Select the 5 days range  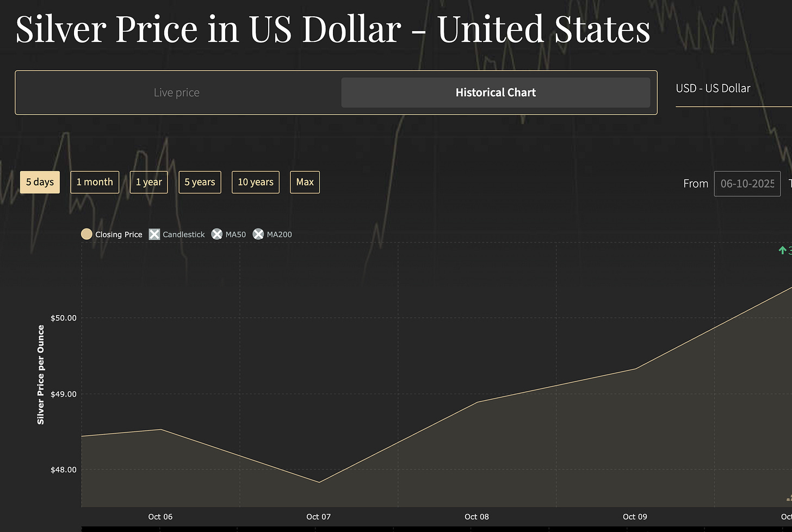40,182
